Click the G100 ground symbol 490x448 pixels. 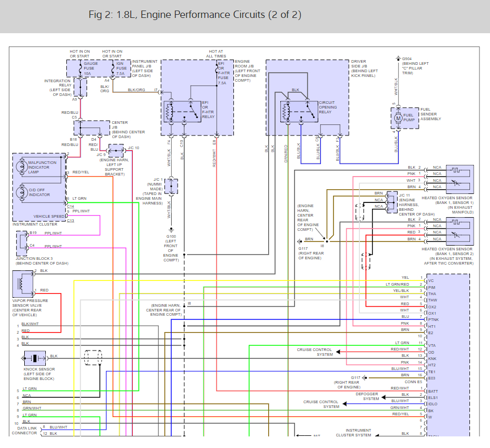[171, 230]
